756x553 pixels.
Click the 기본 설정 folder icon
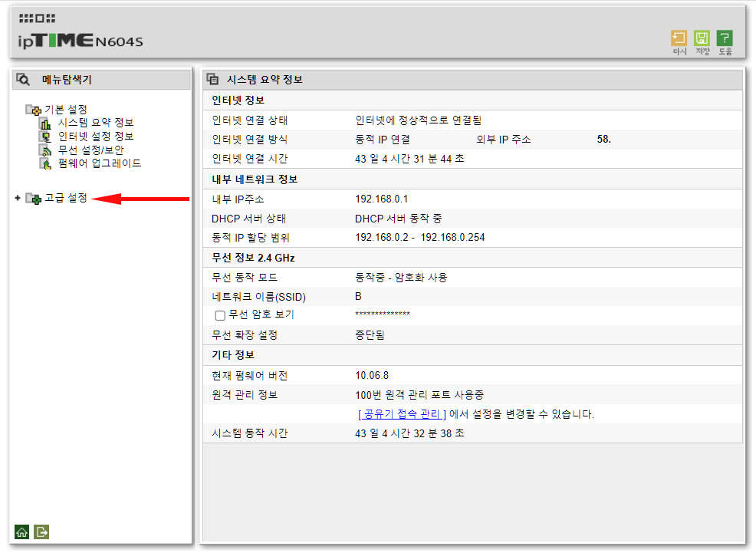[x=33, y=110]
